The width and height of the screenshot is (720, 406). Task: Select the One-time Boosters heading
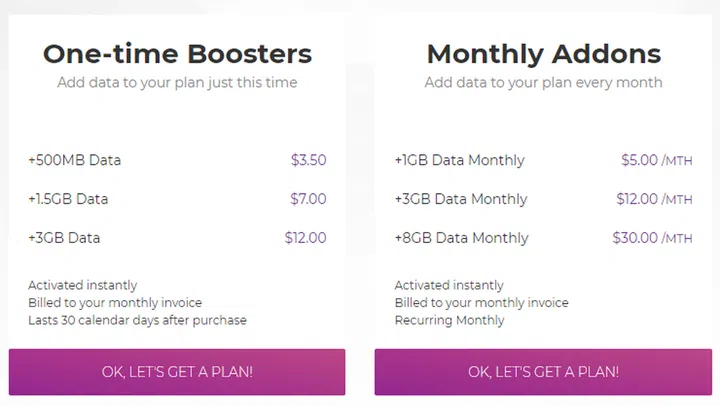click(177, 53)
